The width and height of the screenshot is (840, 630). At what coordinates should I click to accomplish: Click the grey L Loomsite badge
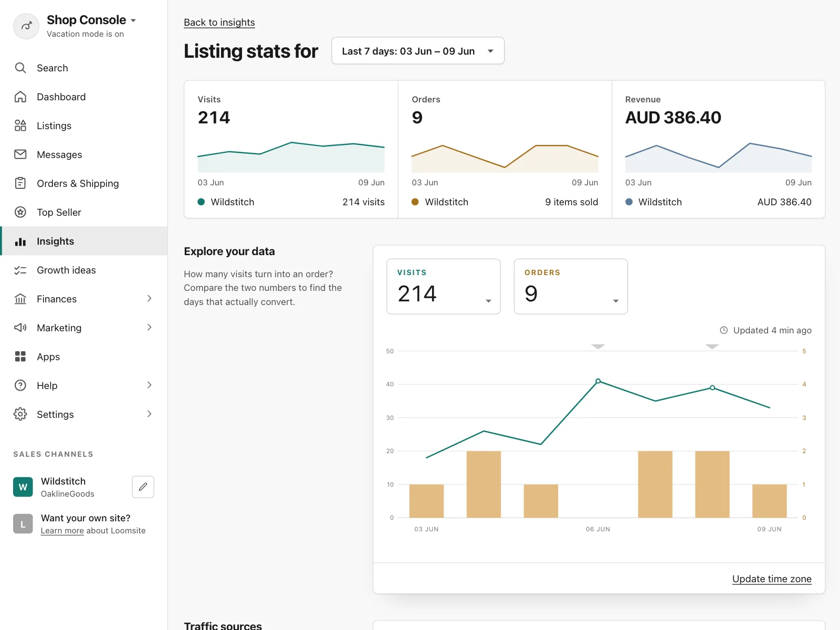(23, 524)
